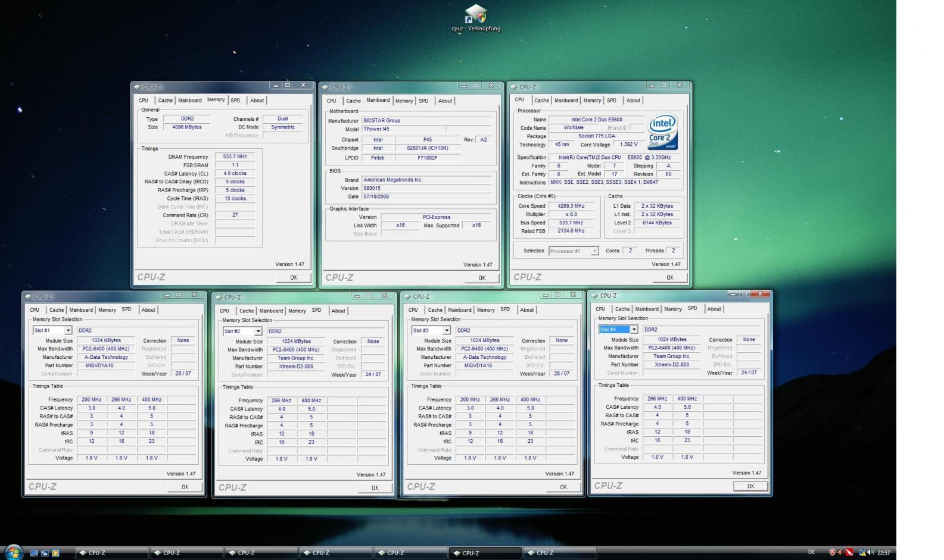Open the Slot #4 memory slot dropdown
Viewport: 944px width, 560px height.
(x=634, y=330)
